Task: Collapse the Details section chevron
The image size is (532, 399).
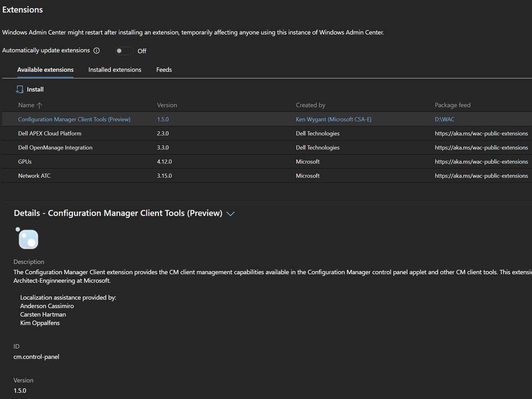Action: click(230, 214)
